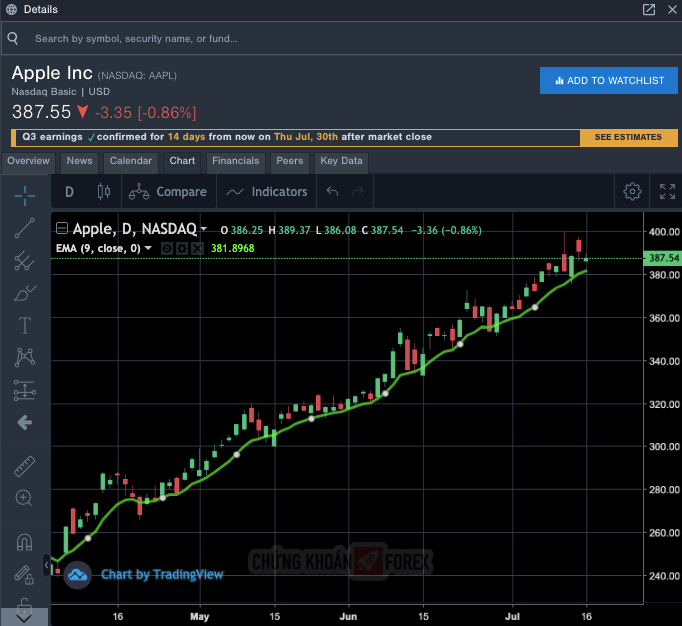The width and height of the screenshot is (682, 626).
Task: Click the Jul label on time axis
Action: pos(512,616)
